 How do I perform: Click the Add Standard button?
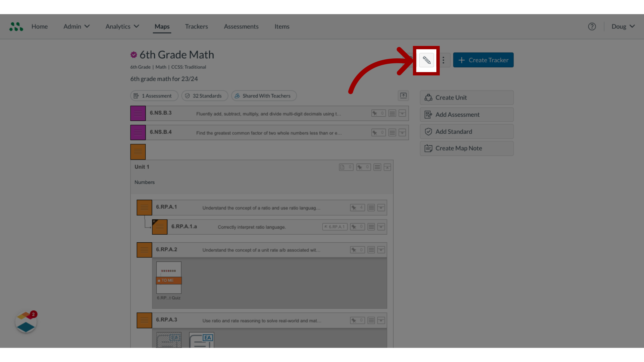[x=466, y=132]
